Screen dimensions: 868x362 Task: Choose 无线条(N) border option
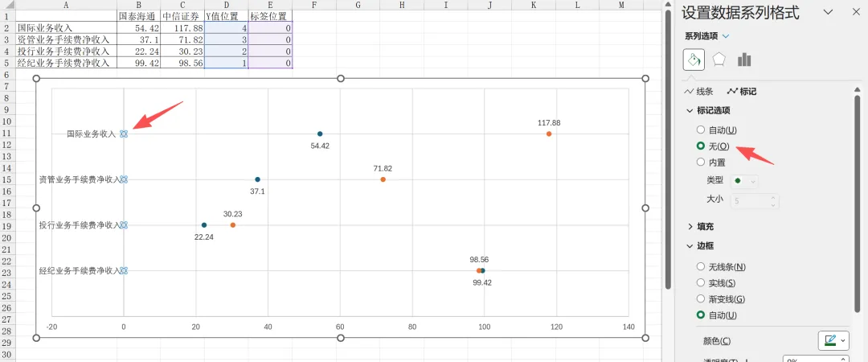pos(701,266)
